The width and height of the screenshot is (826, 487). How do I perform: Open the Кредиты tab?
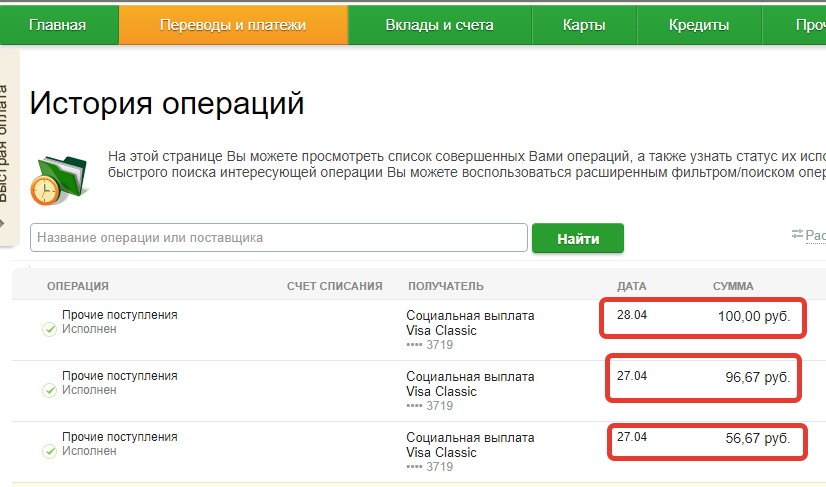[x=700, y=25]
